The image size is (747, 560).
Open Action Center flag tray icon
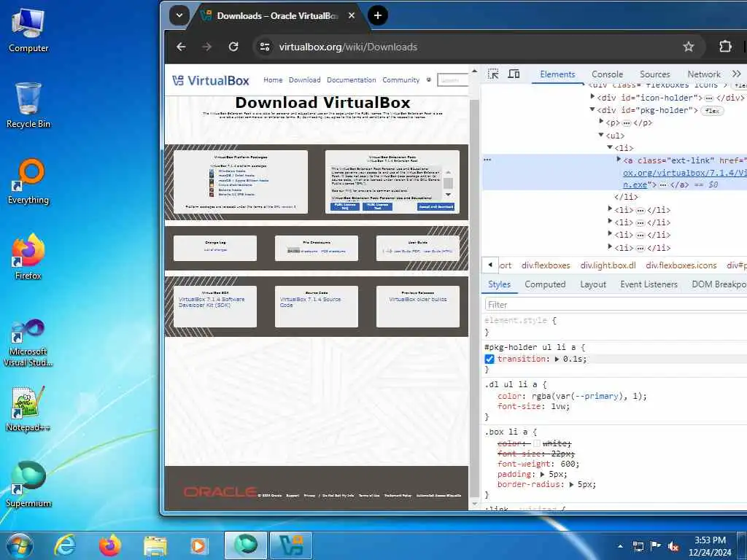coord(656,546)
